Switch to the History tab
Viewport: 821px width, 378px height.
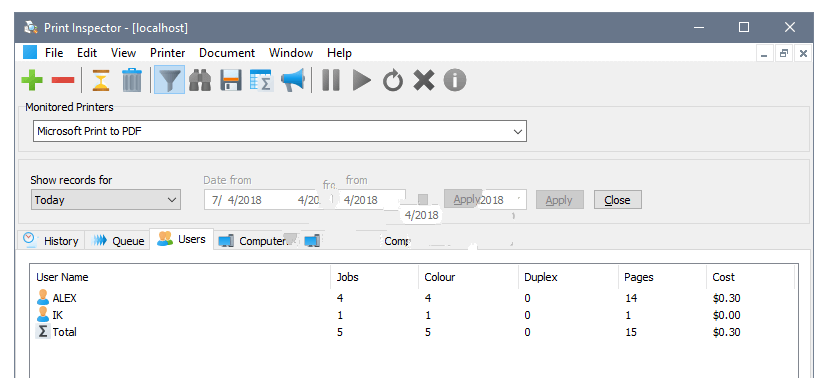coord(51,240)
